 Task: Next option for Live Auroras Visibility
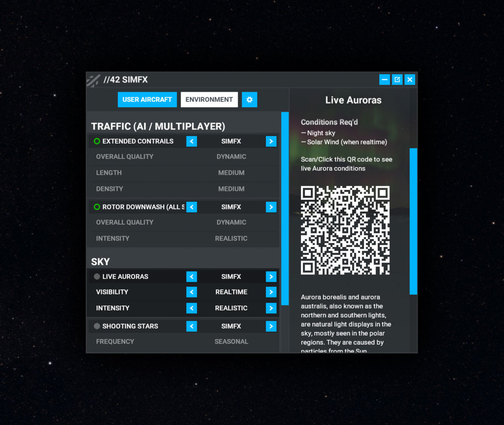(271, 292)
